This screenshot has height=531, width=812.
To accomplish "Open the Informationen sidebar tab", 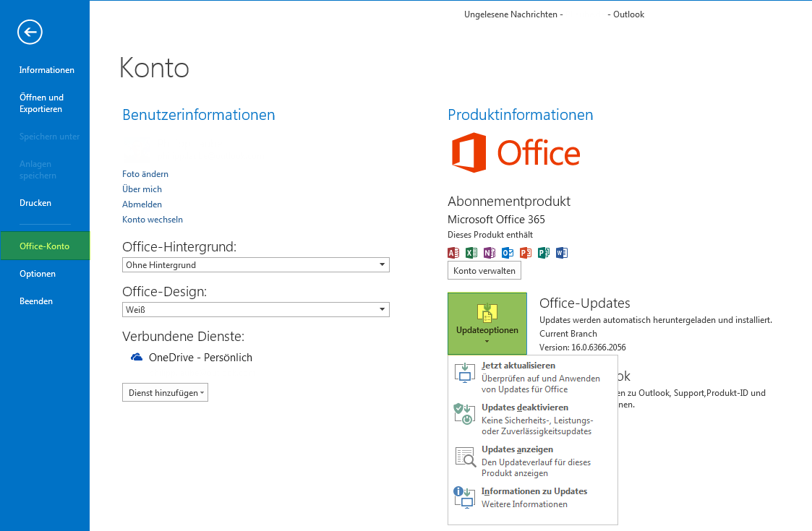I will pyautogui.click(x=46, y=70).
